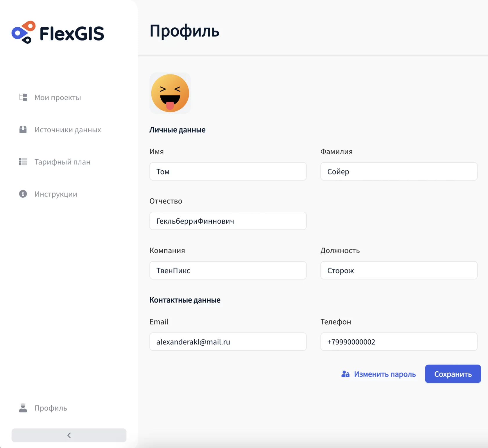The height and width of the screenshot is (448, 488).
Task: Click the Фамилия field with Сойер
Action: pyautogui.click(x=399, y=172)
